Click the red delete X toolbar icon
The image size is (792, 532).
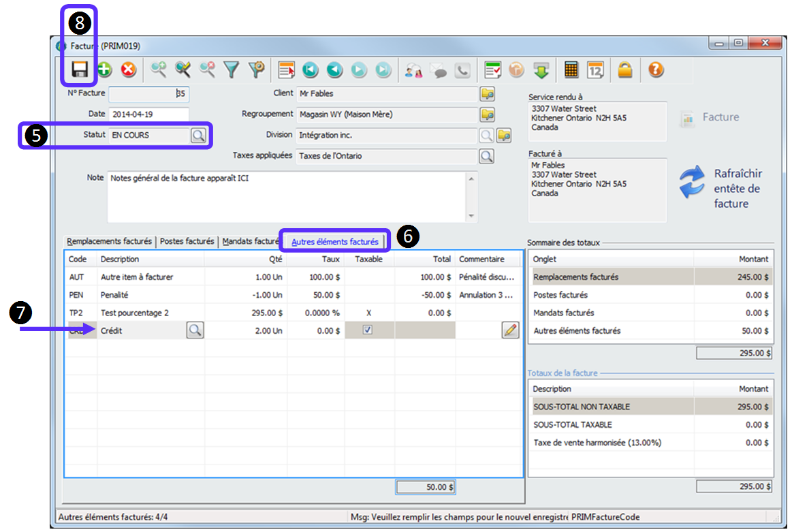(128, 69)
